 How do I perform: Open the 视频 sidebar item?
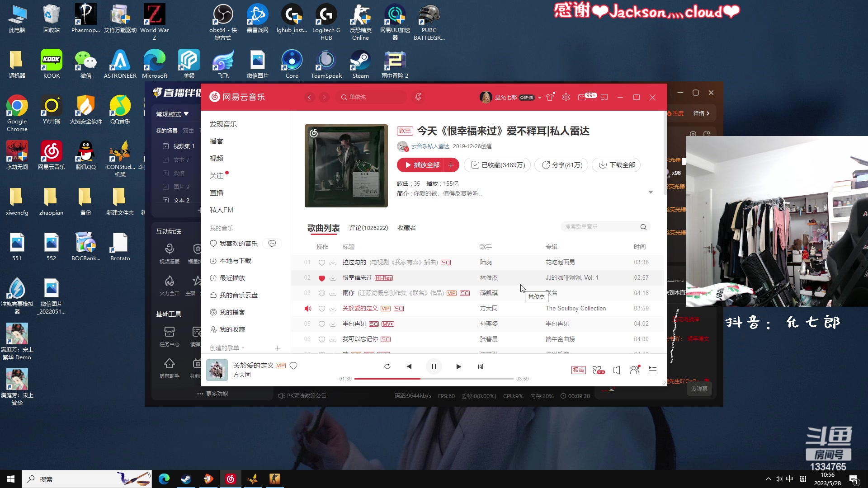pos(217,158)
